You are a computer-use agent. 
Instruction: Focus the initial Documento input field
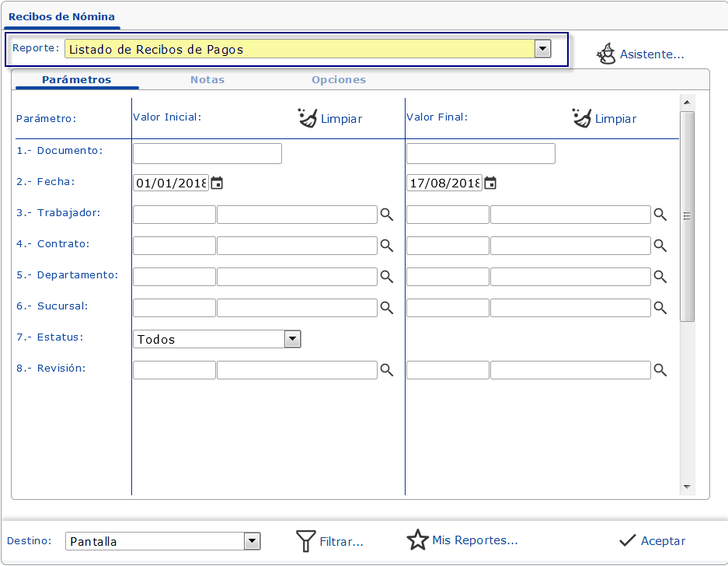coord(207,153)
